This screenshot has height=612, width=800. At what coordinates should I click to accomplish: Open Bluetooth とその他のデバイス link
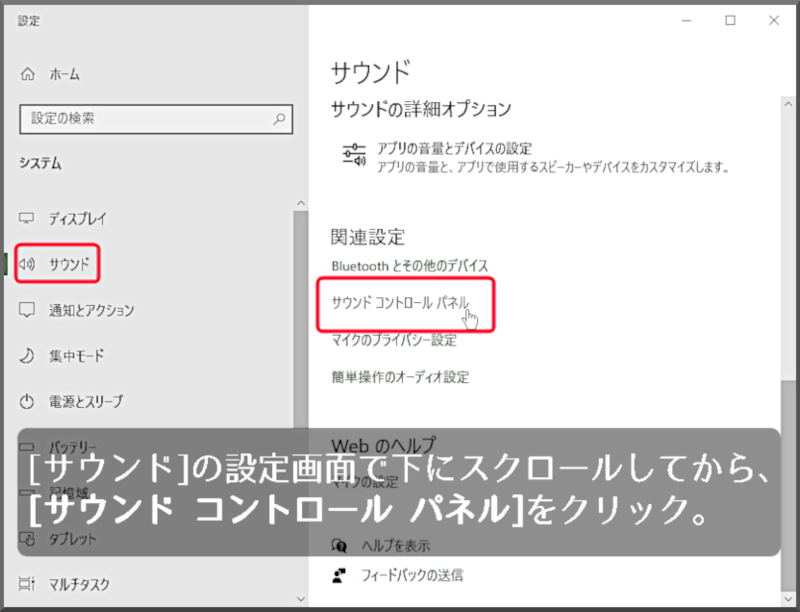click(x=410, y=266)
